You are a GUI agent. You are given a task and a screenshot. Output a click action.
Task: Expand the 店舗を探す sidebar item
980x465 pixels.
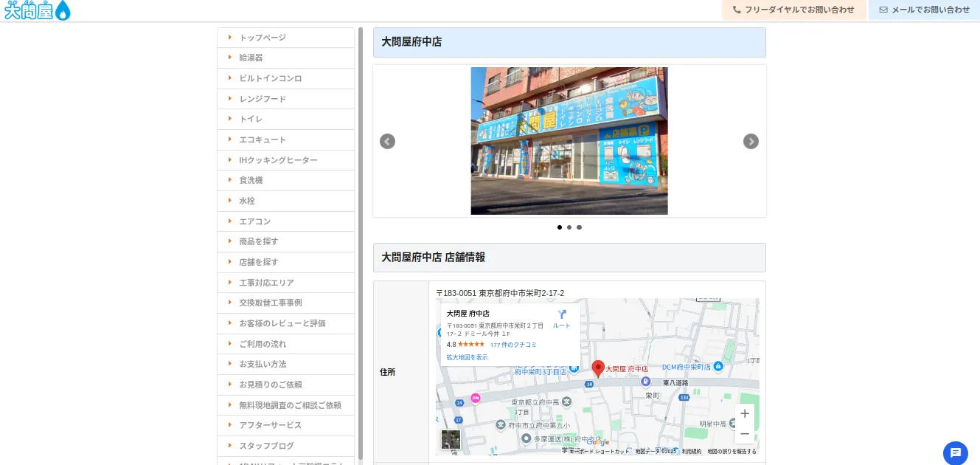coord(259,262)
